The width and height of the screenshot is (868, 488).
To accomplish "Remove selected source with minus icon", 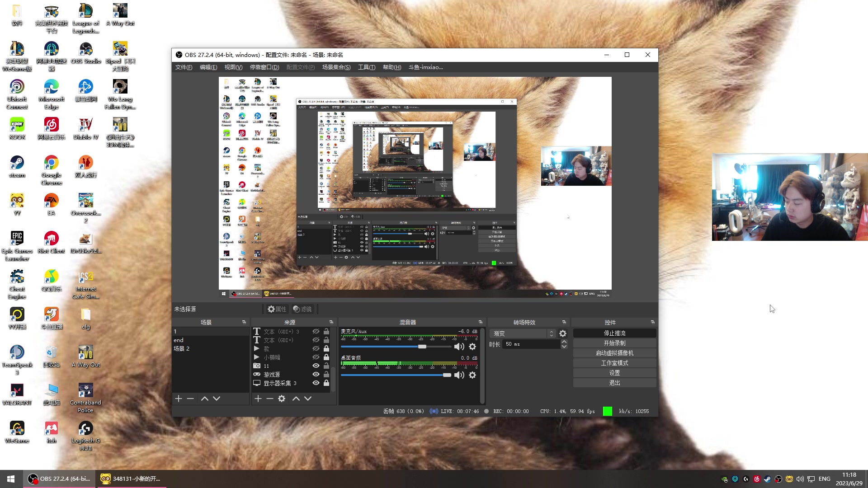I will [x=270, y=399].
